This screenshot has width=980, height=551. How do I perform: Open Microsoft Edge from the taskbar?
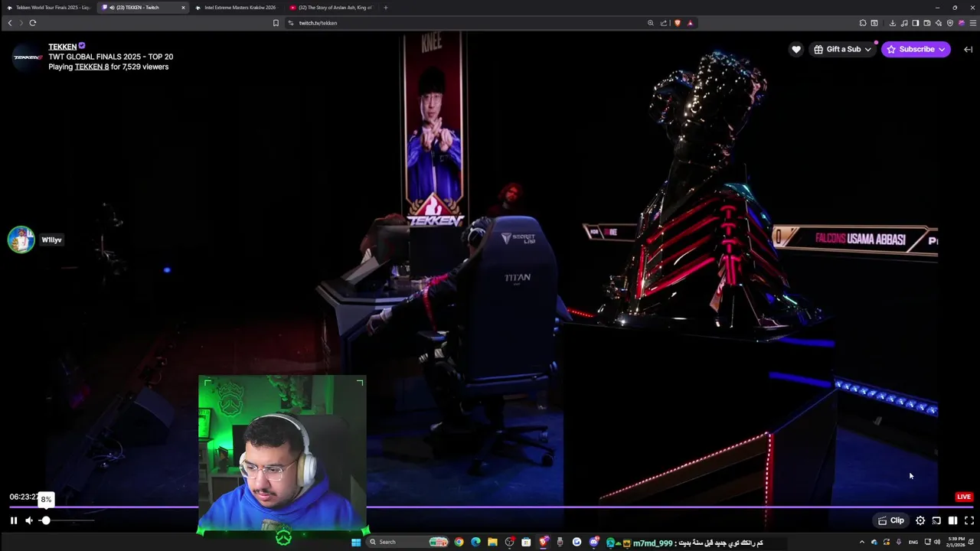(475, 542)
